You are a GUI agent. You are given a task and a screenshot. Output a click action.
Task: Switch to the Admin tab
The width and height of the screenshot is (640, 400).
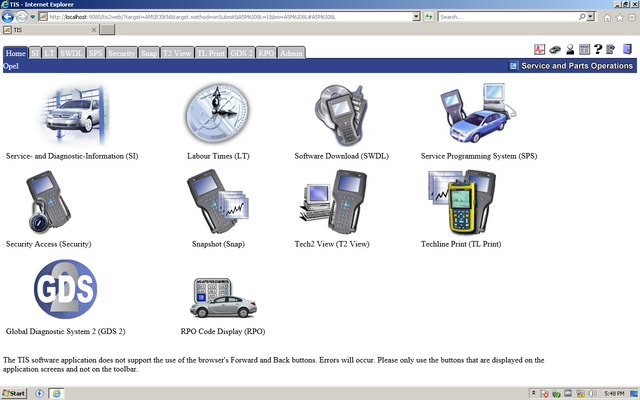(291, 53)
